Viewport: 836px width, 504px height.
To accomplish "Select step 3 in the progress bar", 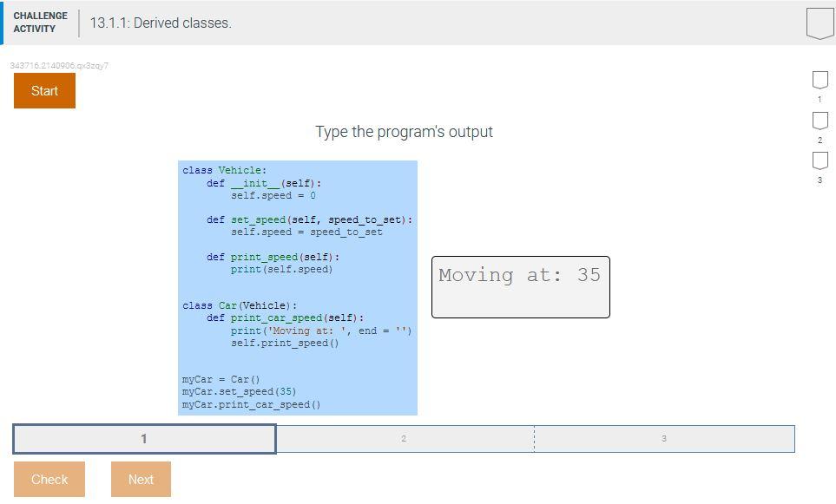I will pyautogui.click(x=664, y=438).
